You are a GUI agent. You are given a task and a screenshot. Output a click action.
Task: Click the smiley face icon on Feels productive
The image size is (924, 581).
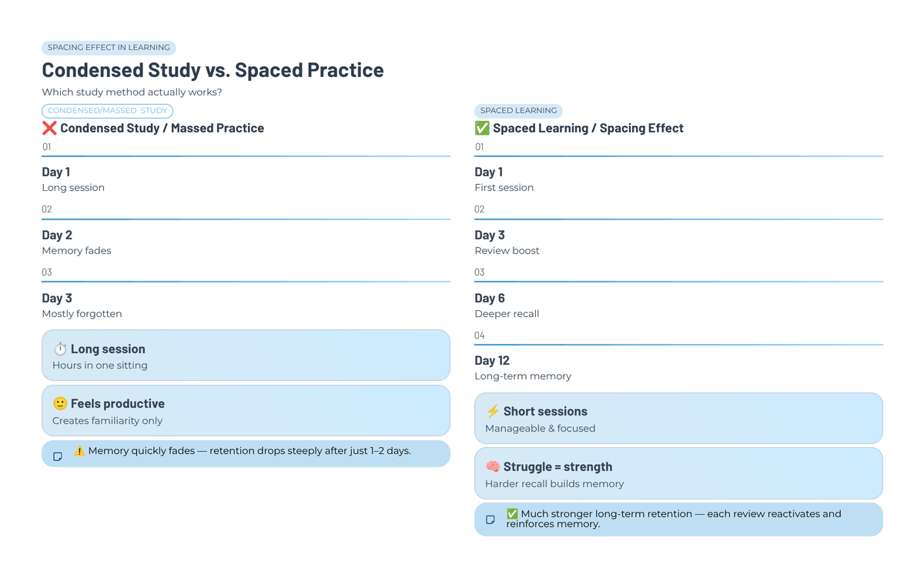pos(60,404)
